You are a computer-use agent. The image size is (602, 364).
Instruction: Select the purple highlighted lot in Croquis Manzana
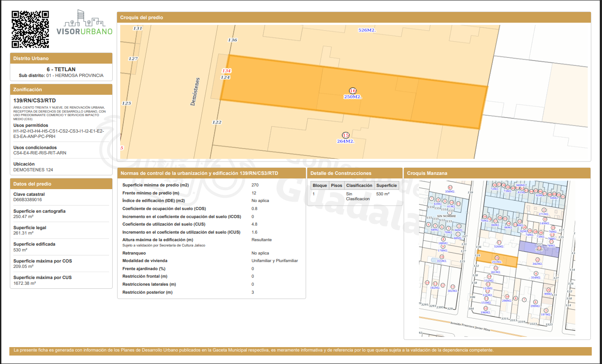coord(539,249)
